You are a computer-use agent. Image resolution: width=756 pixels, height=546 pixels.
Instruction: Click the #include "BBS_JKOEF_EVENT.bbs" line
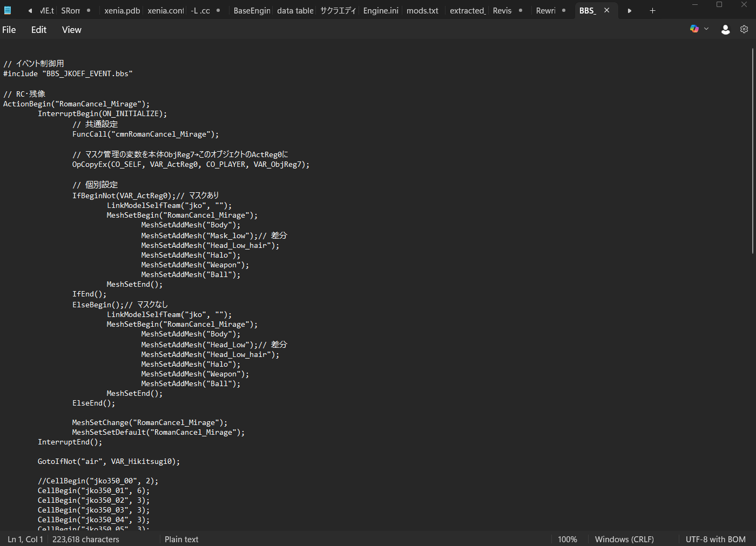click(x=68, y=73)
